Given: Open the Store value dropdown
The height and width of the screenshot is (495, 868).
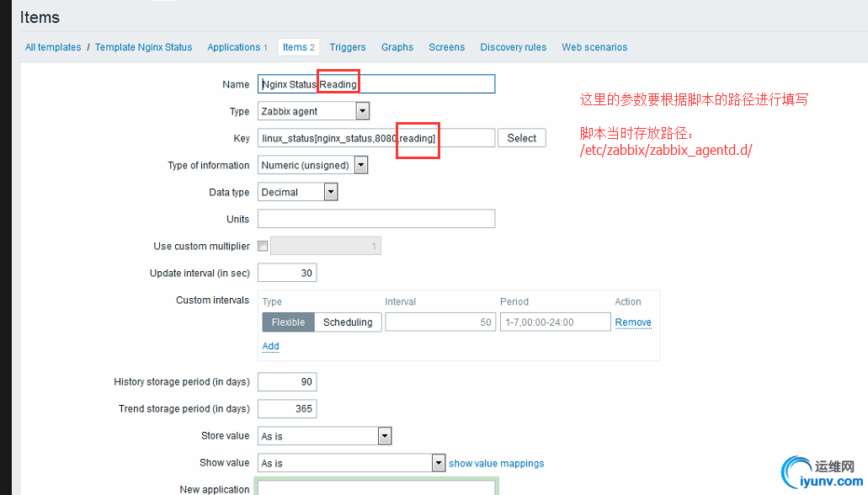Looking at the screenshot, I should (325, 436).
